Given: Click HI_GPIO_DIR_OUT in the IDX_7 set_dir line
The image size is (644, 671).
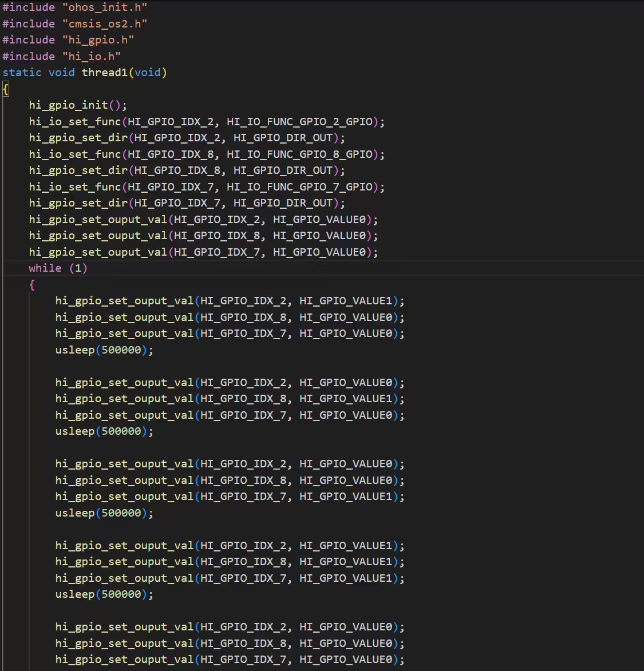Looking at the screenshot, I should [x=283, y=203].
